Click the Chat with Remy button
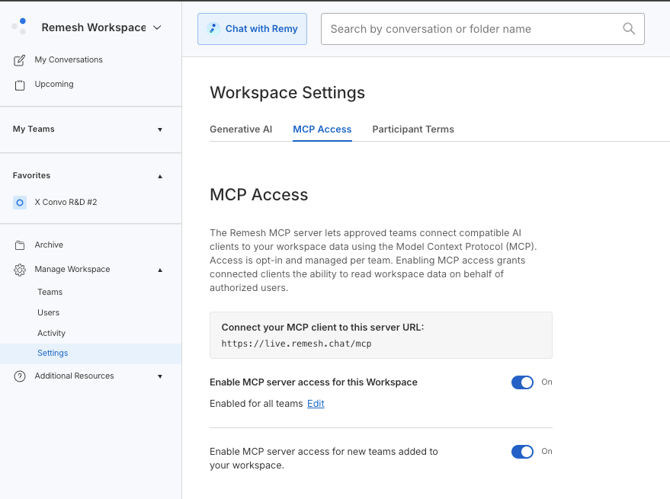 (x=252, y=29)
